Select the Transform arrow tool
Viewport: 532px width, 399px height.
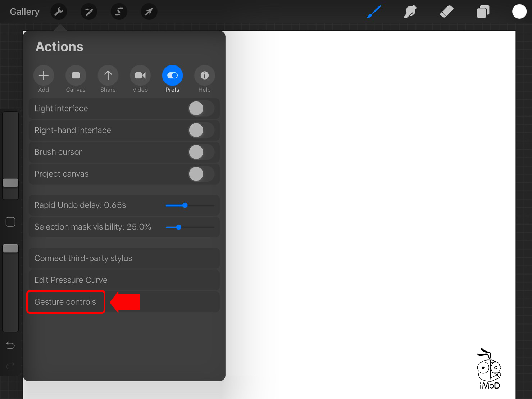[149, 12]
